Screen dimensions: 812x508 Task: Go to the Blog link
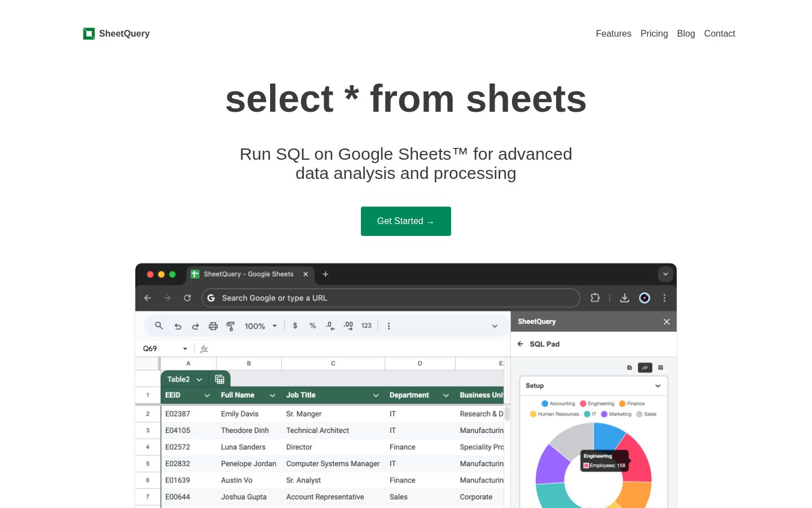pos(686,34)
